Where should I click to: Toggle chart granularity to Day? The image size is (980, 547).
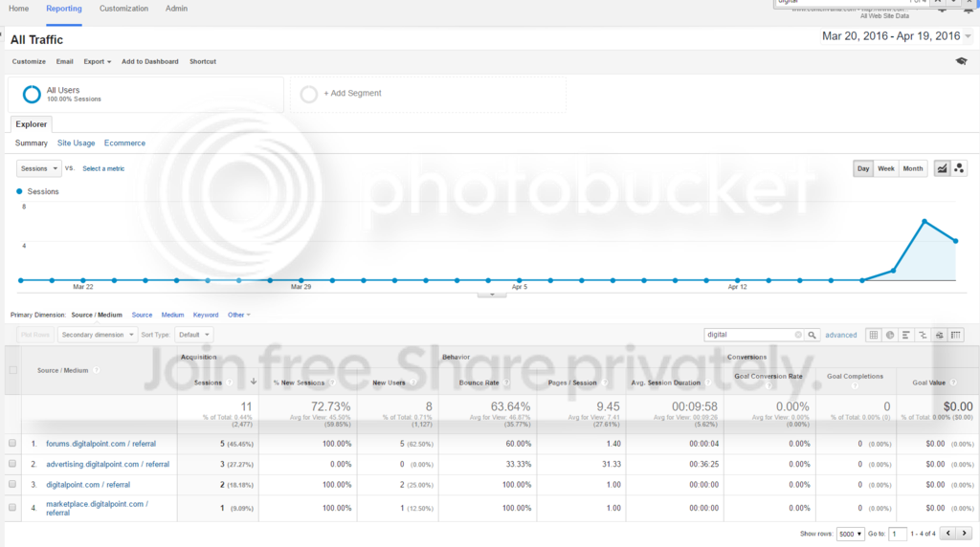point(863,168)
